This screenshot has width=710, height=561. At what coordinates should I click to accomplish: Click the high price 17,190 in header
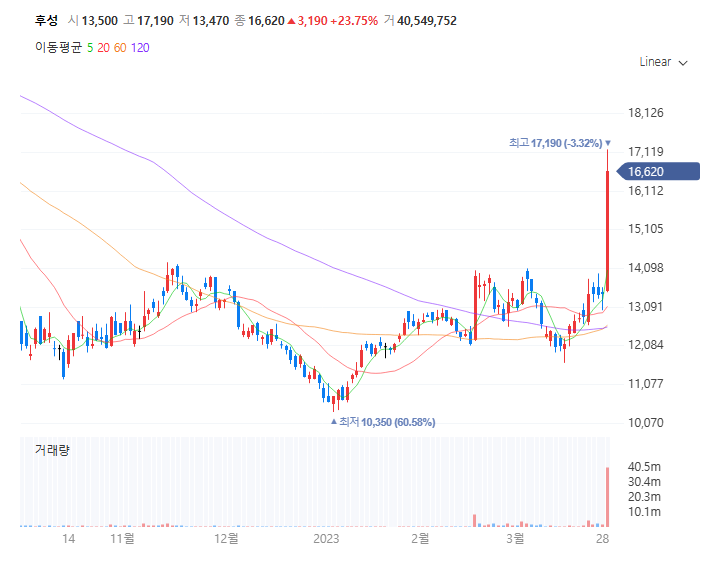(x=155, y=21)
